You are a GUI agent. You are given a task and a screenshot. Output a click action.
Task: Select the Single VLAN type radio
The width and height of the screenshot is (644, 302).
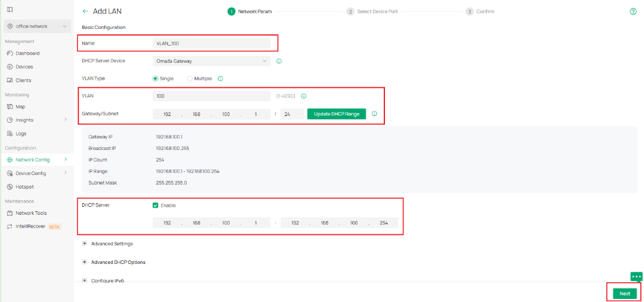[x=156, y=78]
